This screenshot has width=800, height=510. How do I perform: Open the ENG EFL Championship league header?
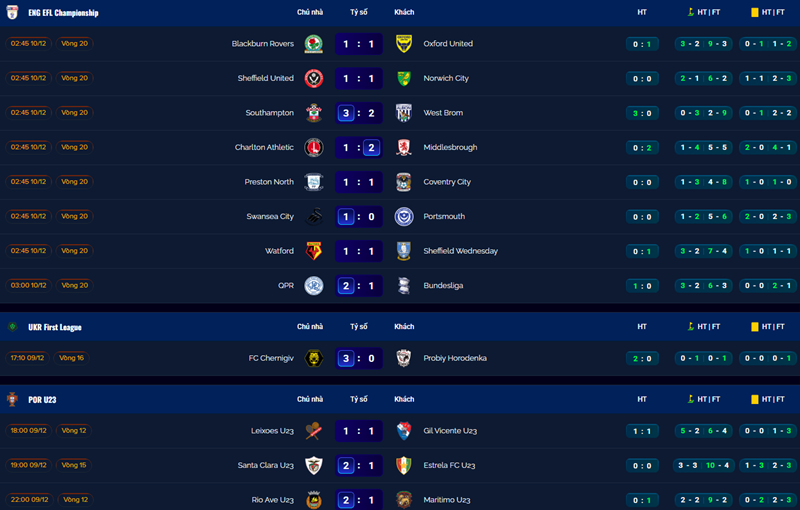[x=63, y=12]
